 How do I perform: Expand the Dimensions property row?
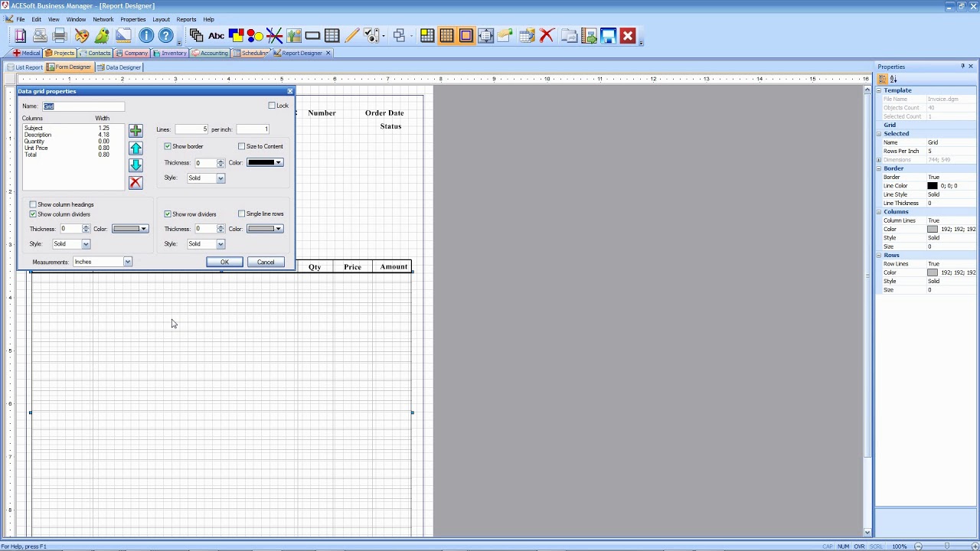click(879, 160)
